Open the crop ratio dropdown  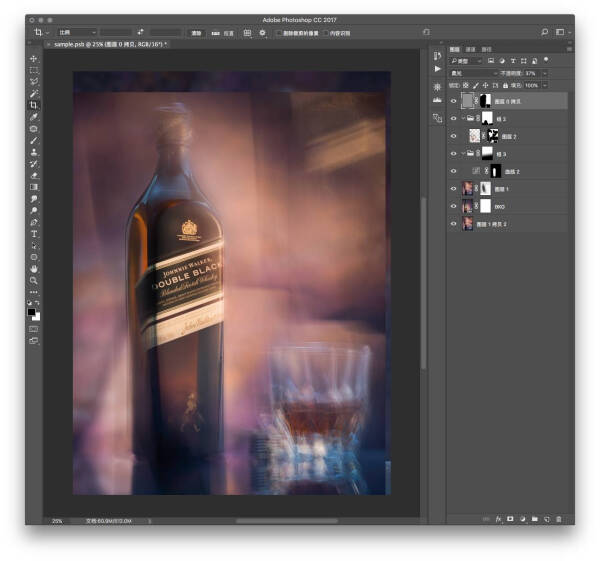tap(77, 33)
